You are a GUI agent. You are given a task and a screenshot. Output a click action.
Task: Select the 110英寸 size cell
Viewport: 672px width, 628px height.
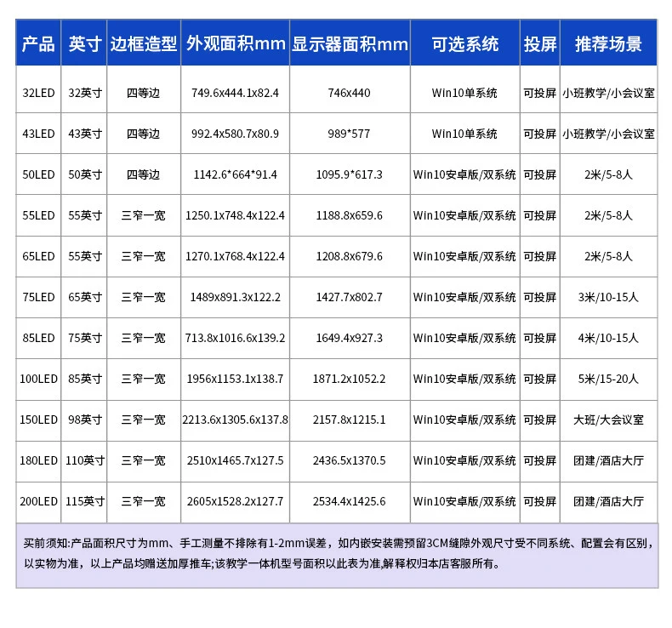click(85, 460)
